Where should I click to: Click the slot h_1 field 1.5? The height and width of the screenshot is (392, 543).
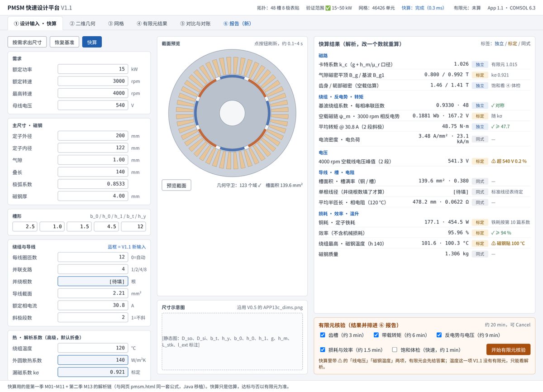(79, 226)
